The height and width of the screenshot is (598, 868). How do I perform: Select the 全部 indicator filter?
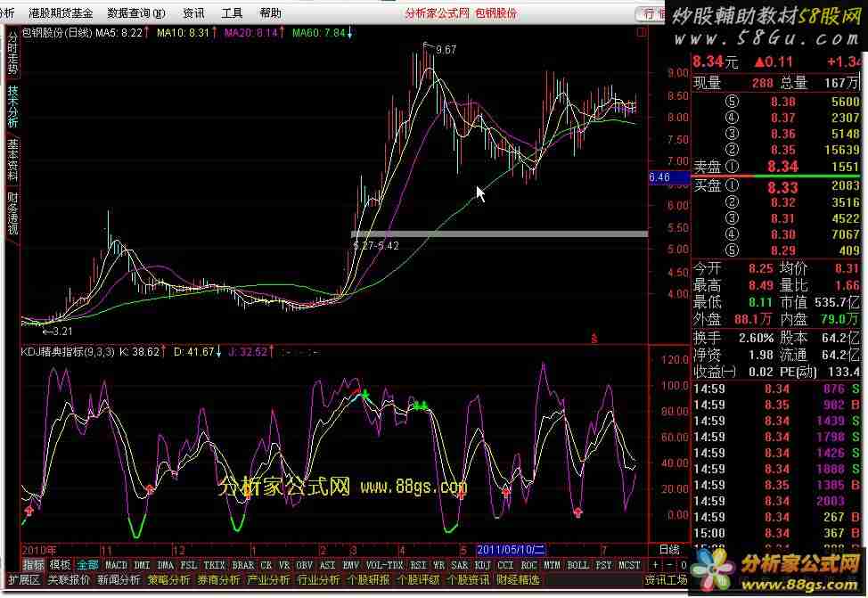pos(87,565)
